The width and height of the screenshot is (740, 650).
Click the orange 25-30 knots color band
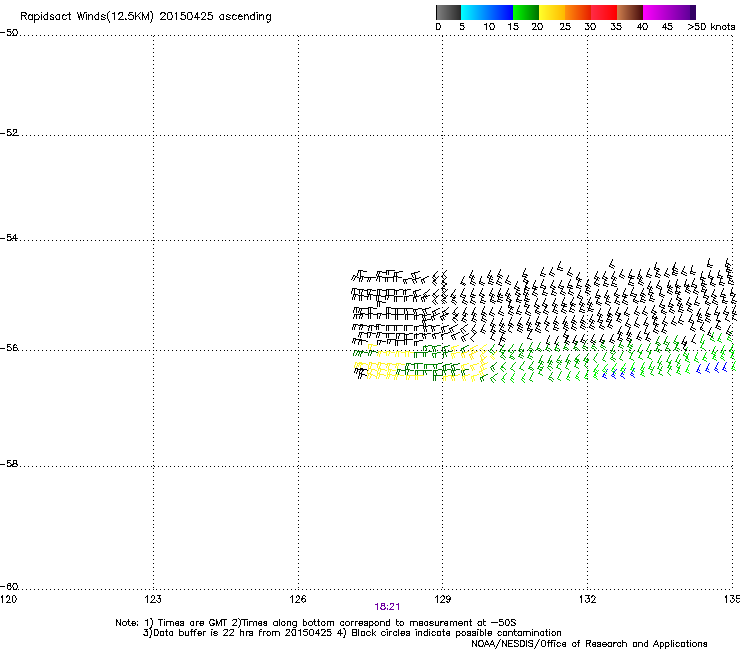pyautogui.click(x=578, y=12)
